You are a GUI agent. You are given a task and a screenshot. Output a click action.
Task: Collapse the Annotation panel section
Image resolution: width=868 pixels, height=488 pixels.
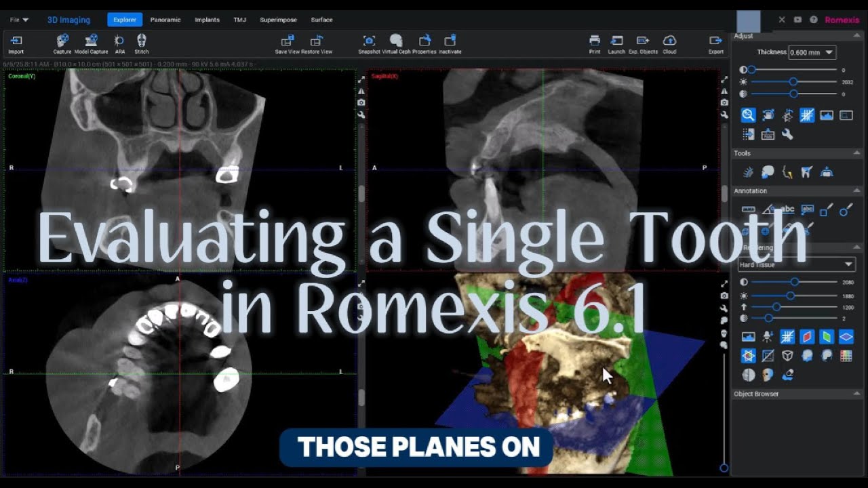(x=858, y=191)
